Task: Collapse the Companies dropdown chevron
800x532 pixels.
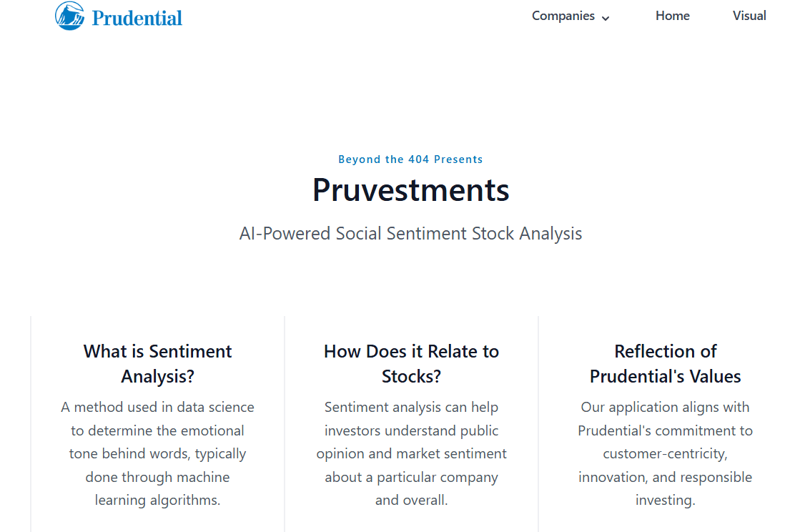Action: pos(606,17)
